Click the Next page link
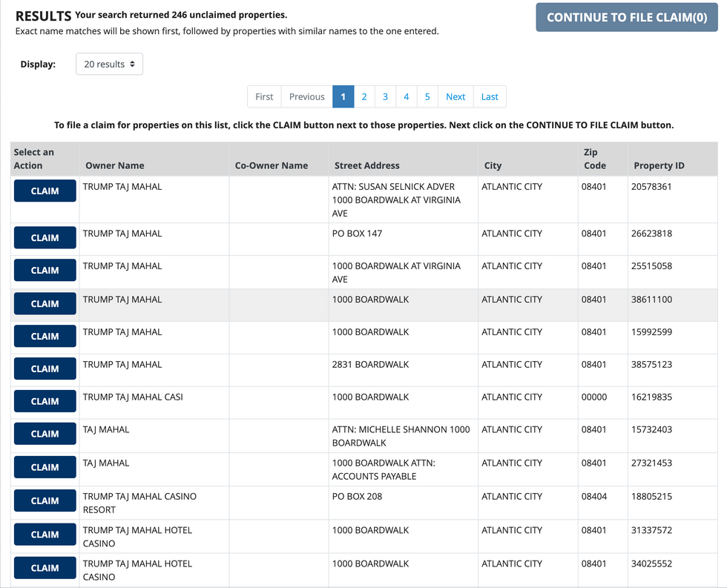This screenshot has height=588, width=727. click(x=455, y=97)
